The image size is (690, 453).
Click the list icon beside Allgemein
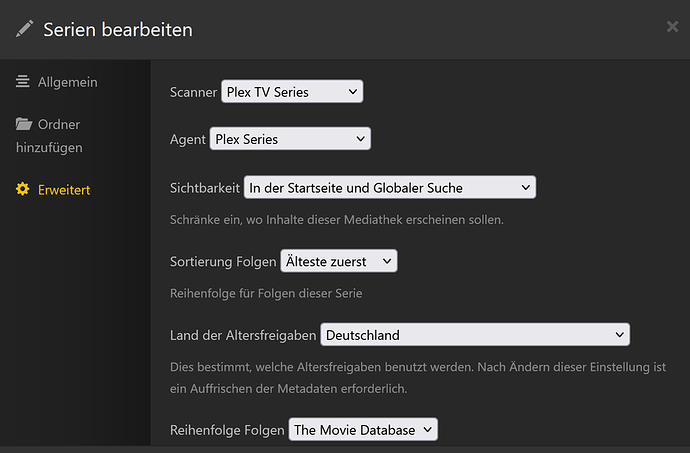(23, 82)
